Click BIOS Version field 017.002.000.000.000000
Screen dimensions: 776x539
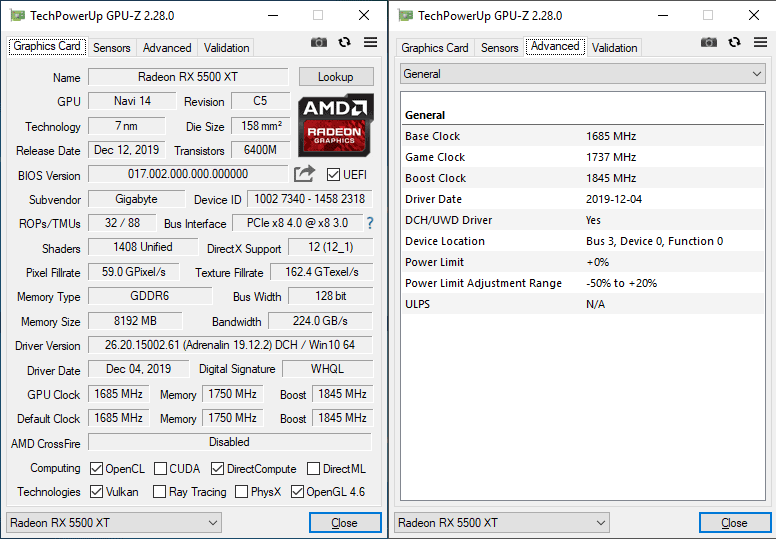[x=188, y=174]
